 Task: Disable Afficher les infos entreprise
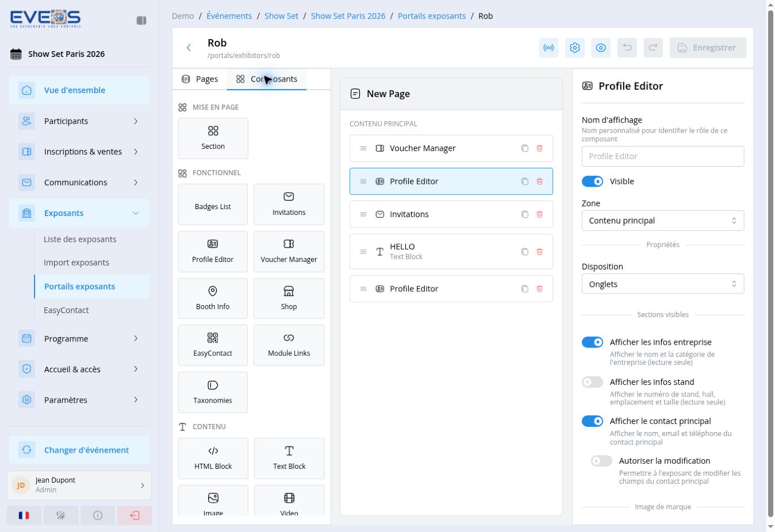(x=592, y=342)
